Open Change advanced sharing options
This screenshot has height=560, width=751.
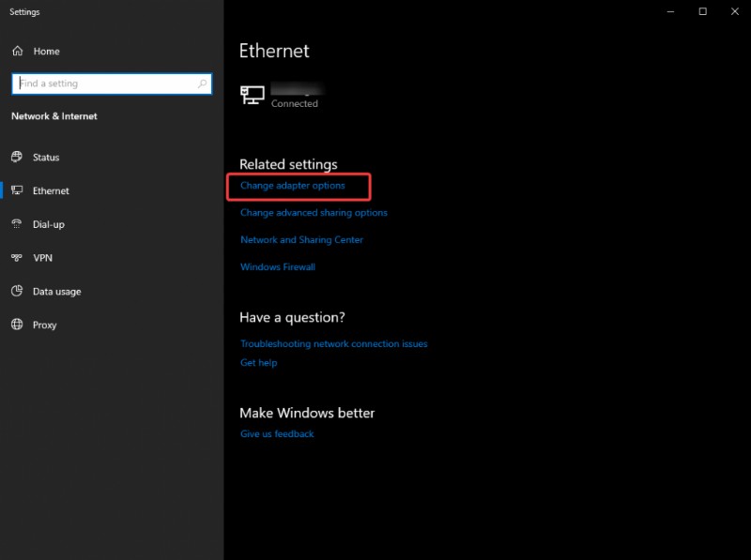[x=314, y=212]
